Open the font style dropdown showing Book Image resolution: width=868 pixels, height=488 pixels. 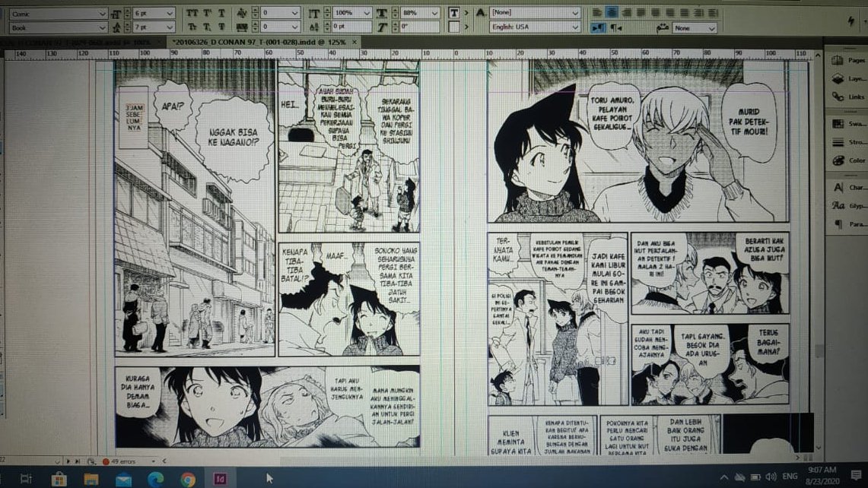[58, 27]
